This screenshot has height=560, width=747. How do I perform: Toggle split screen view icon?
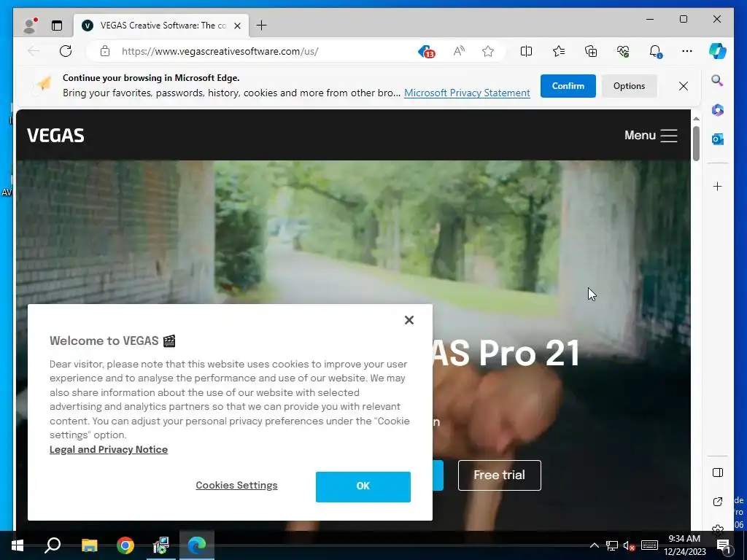[x=526, y=51]
